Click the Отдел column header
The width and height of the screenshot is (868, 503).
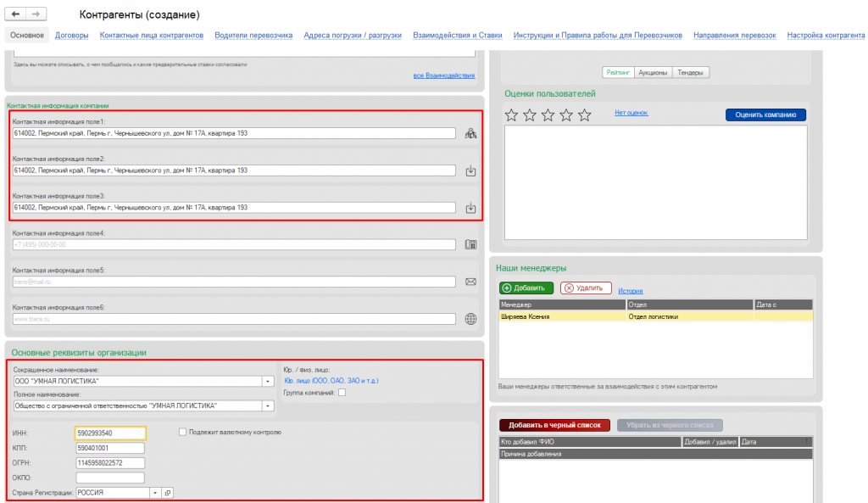(x=690, y=305)
